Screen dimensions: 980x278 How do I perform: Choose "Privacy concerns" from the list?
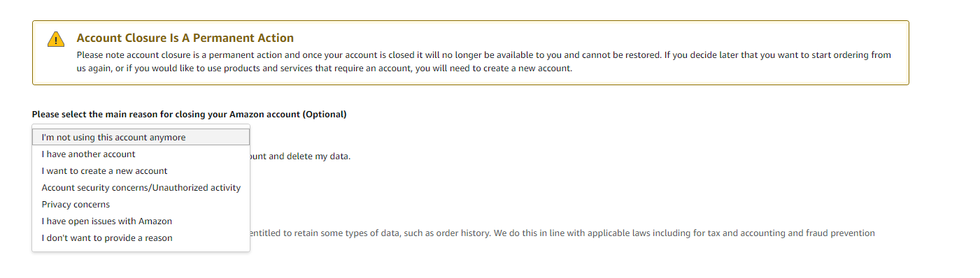pyautogui.click(x=141, y=205)
